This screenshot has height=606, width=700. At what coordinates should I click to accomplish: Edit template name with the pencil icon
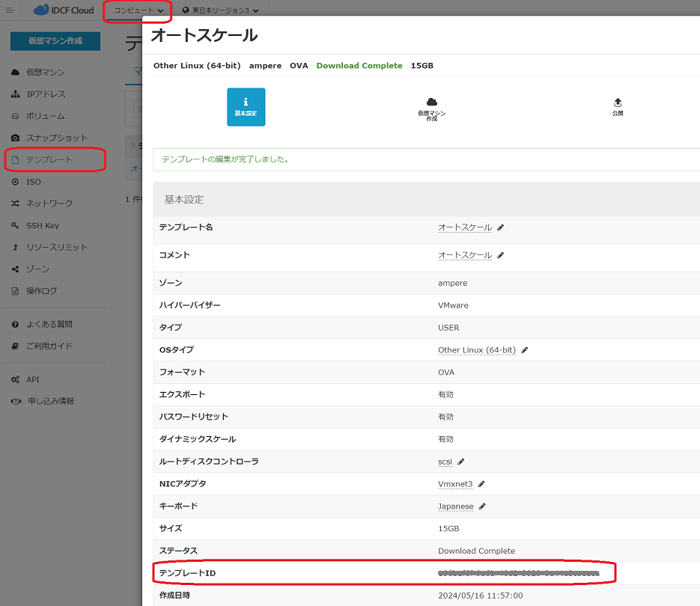pyautogui.click(x=501, y=227)
